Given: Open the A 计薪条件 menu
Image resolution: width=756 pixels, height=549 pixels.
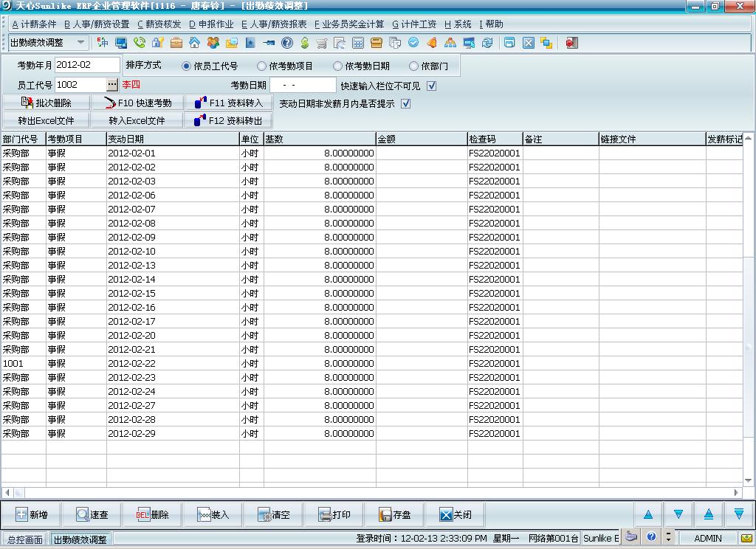Looking at the screenshot, I should [x=34, y=24].
